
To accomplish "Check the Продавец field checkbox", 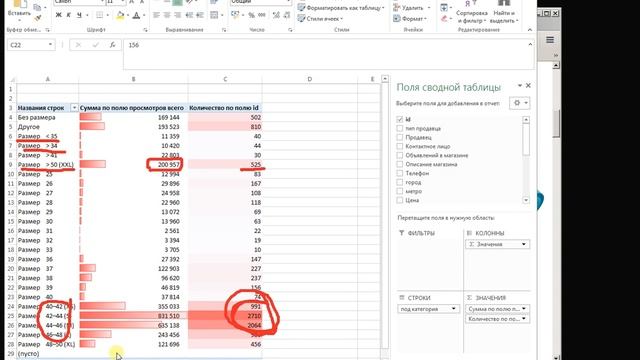I will tap(400, 137).
